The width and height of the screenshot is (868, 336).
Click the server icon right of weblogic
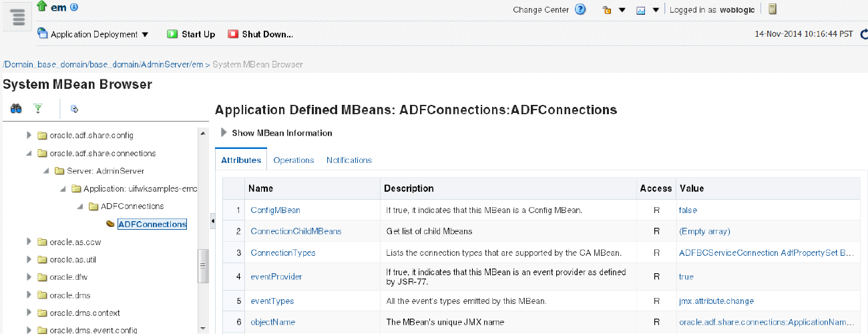click(772, 9)
